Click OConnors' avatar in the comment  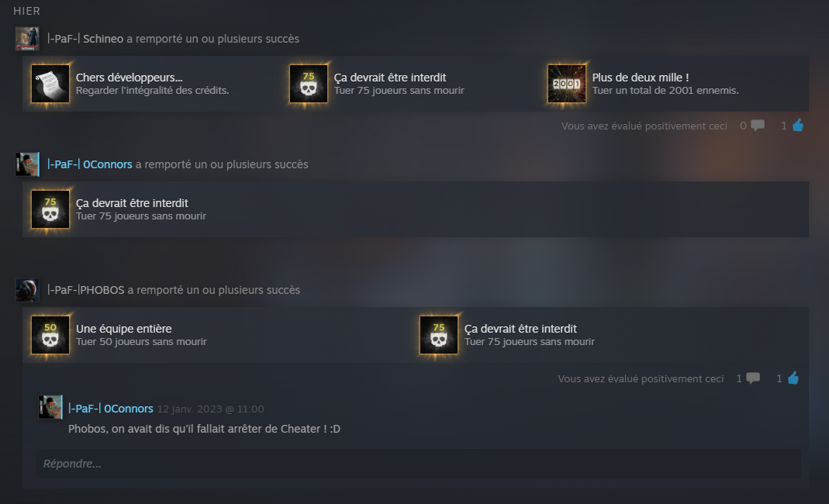[50, 407]
